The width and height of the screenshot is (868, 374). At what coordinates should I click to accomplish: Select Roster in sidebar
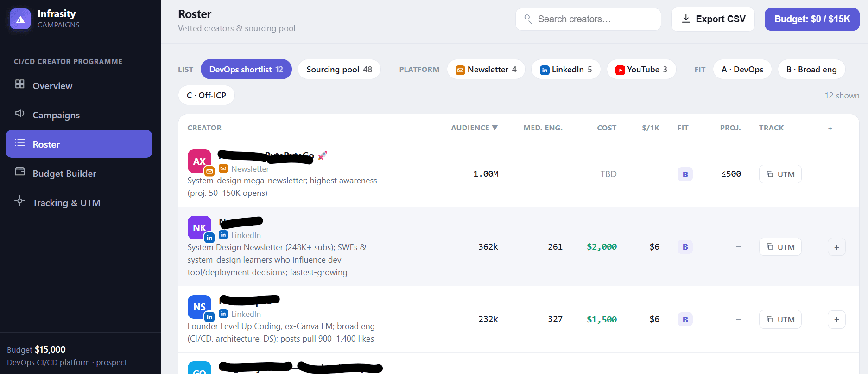point(79,144)
